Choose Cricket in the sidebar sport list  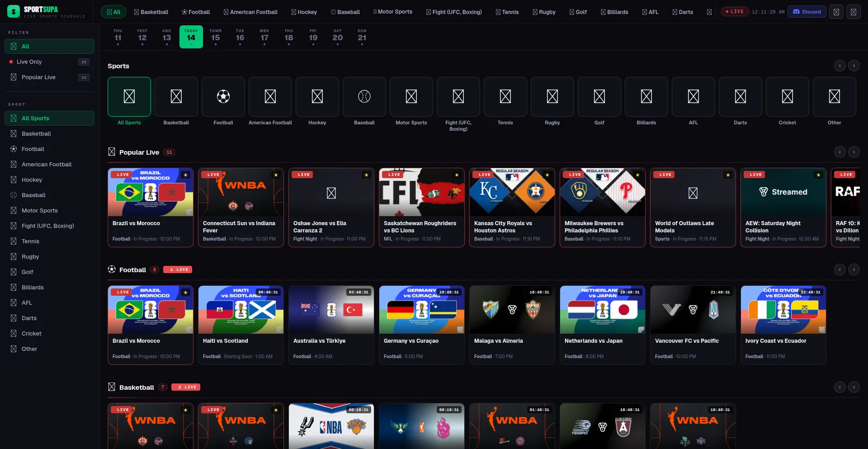49,334
